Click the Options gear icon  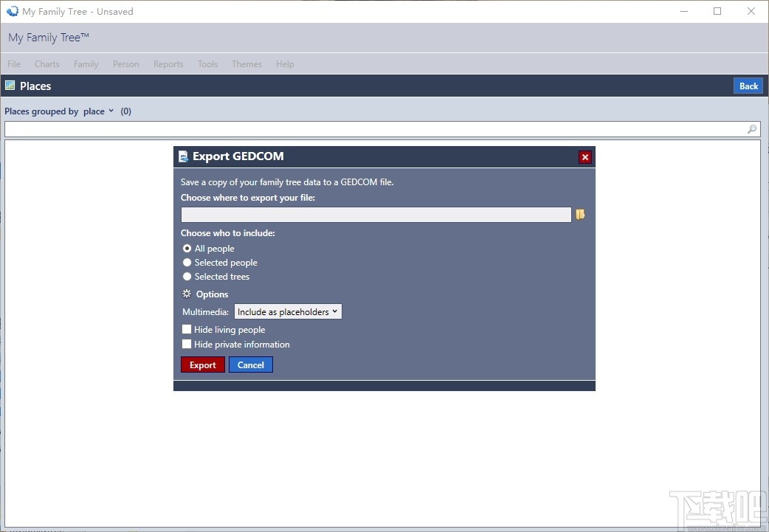pos(187,294)
